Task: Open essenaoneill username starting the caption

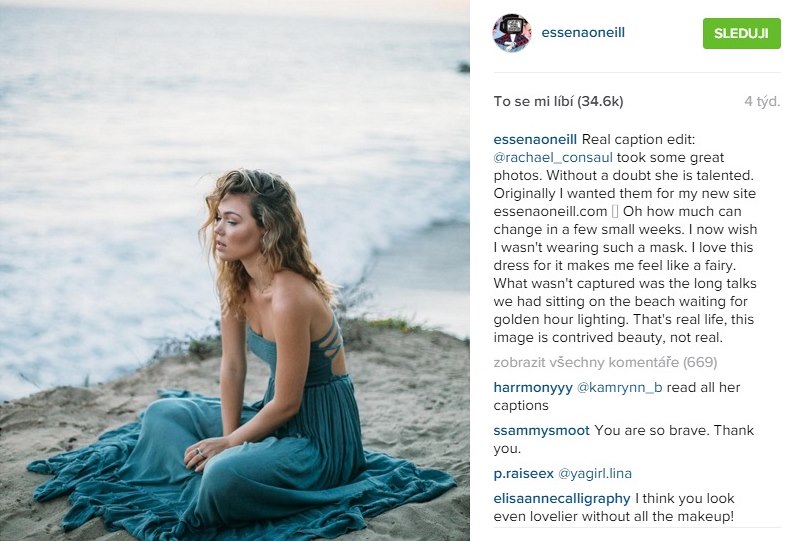Action: click(x=535, y=139)
